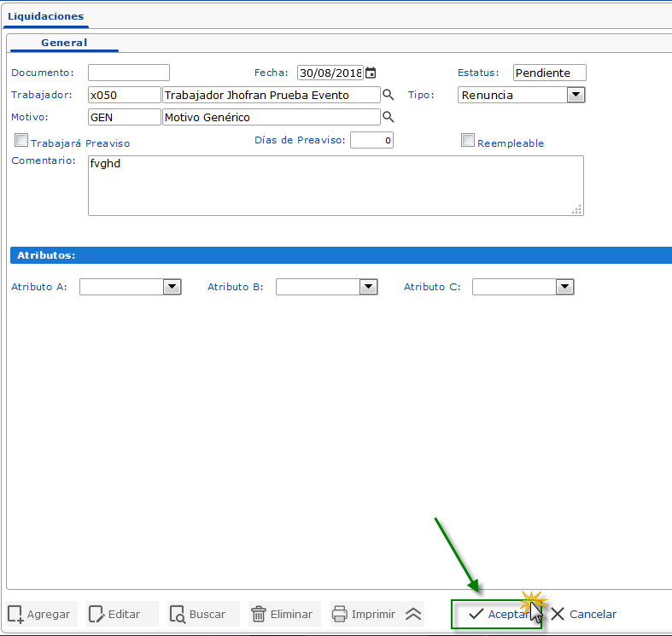Click the Agregar new document icon
672x636 pixels.
pos(15,614)
